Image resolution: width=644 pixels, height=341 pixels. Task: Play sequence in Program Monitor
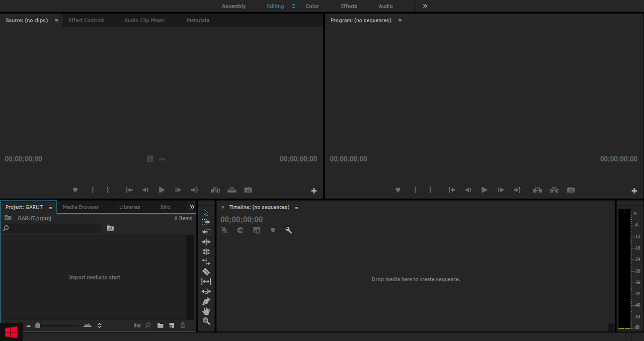point(485,190)
